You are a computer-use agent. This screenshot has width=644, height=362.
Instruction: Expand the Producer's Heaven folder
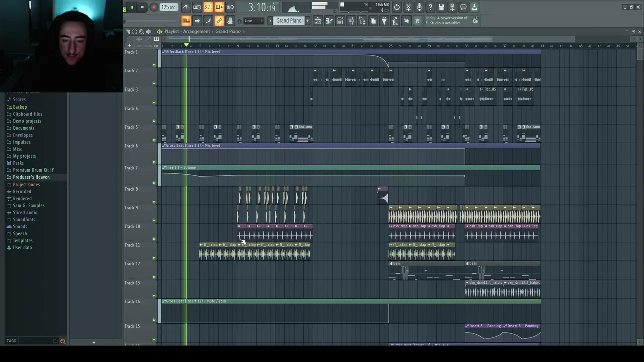click(x=31, y=177)
